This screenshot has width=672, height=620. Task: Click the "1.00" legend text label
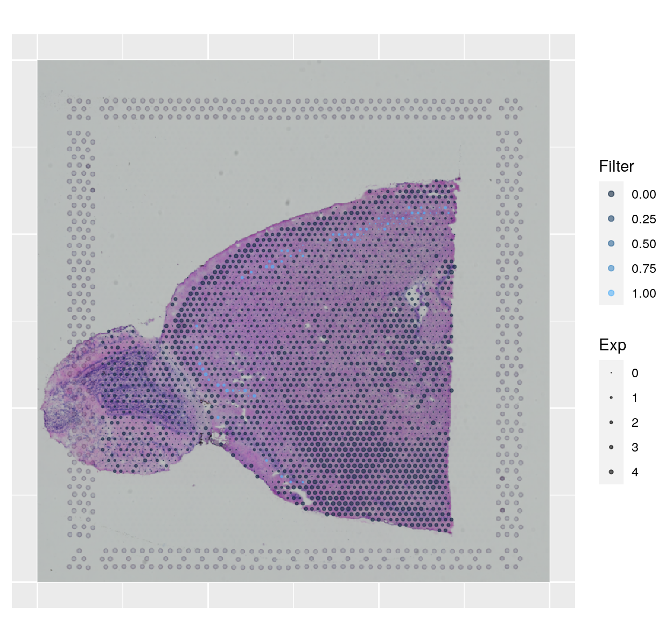click(643, 293)
